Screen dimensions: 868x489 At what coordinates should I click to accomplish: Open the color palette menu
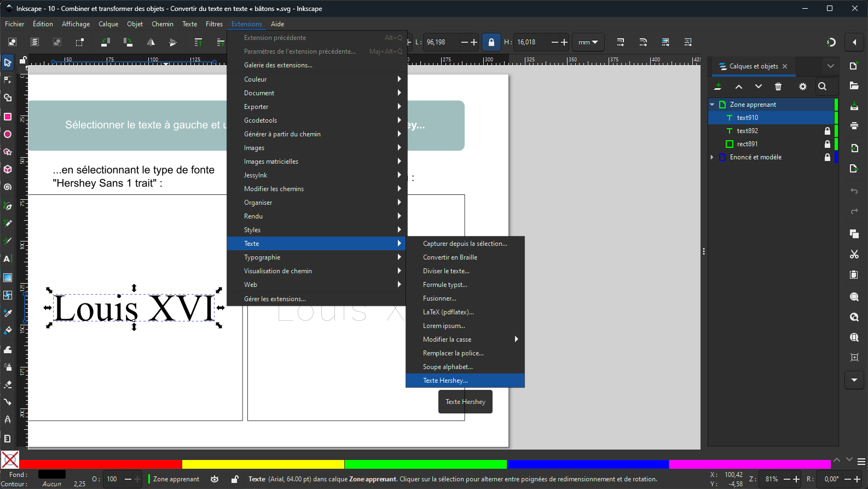click(861, 461)
